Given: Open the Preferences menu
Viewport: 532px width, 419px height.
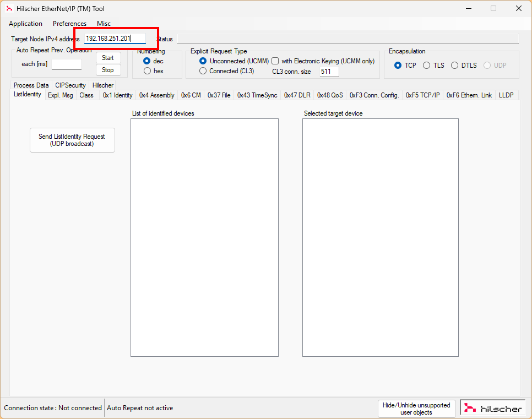Looking at the screenshot, I should 69,24.
